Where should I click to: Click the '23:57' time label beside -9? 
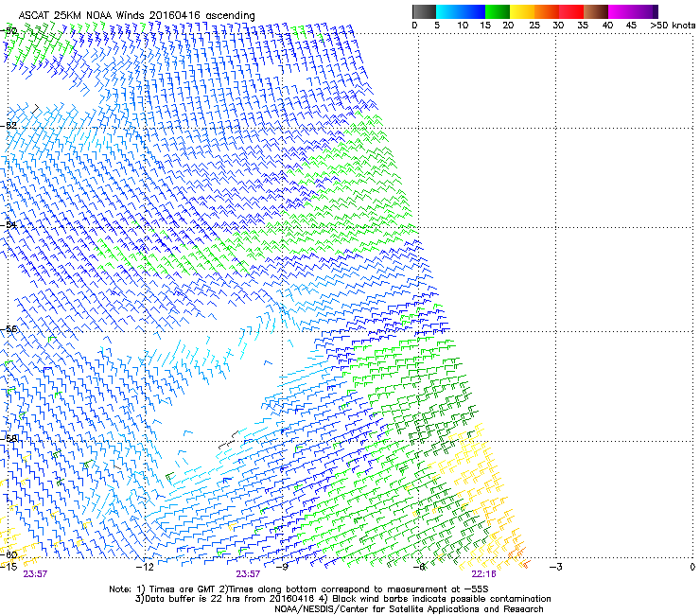(248, 574)
